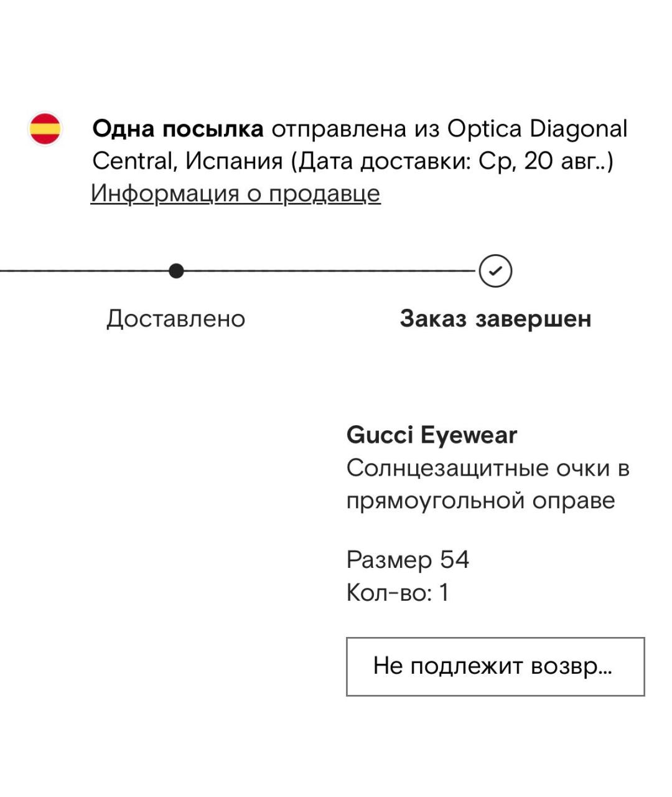Click the Optica Diagonal seller name

[x=537, y=129]
